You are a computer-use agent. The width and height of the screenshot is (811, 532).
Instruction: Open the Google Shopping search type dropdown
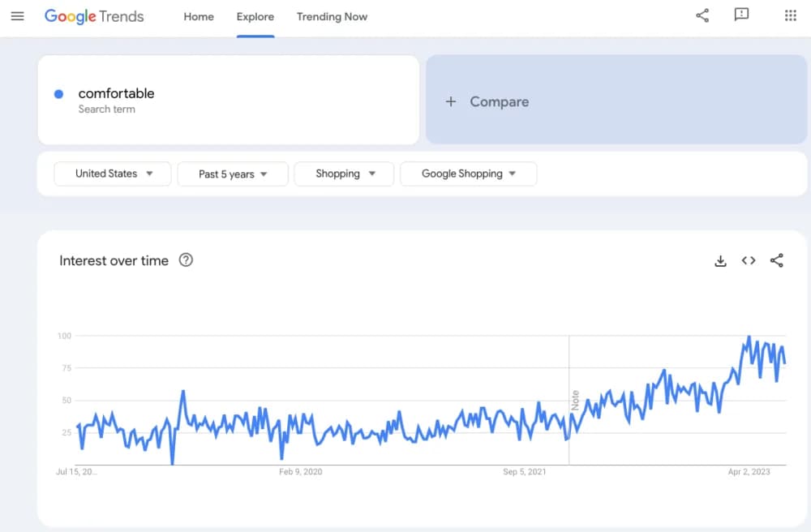[468, 174]
